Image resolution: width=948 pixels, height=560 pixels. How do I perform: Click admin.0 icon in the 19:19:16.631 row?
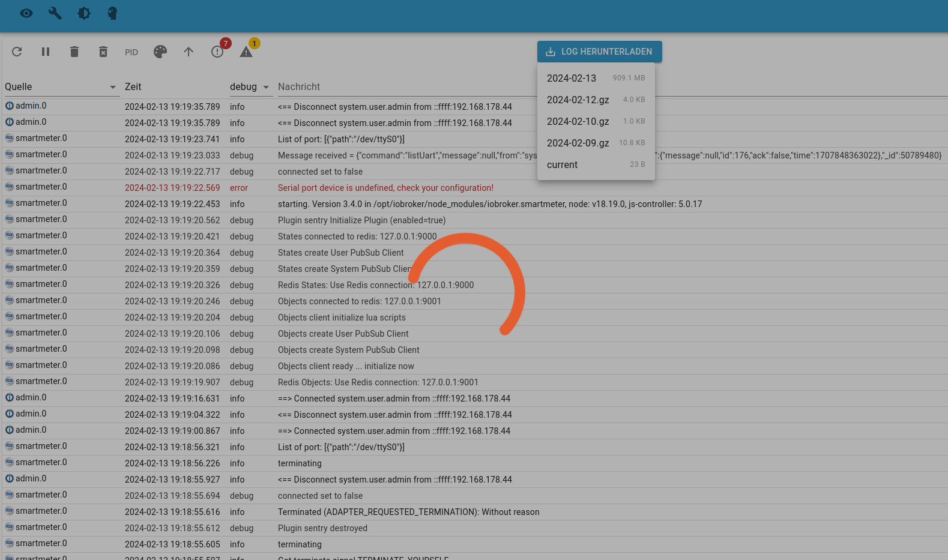10,397
